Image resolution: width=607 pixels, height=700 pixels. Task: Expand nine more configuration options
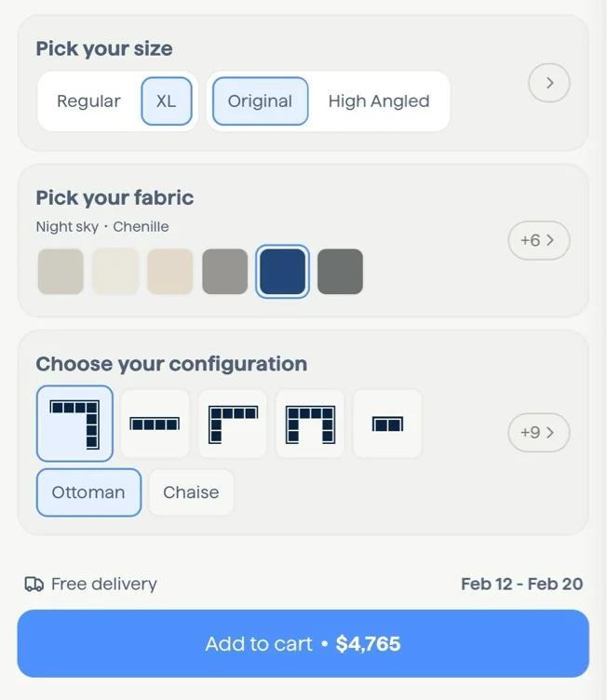coord(539,433)
